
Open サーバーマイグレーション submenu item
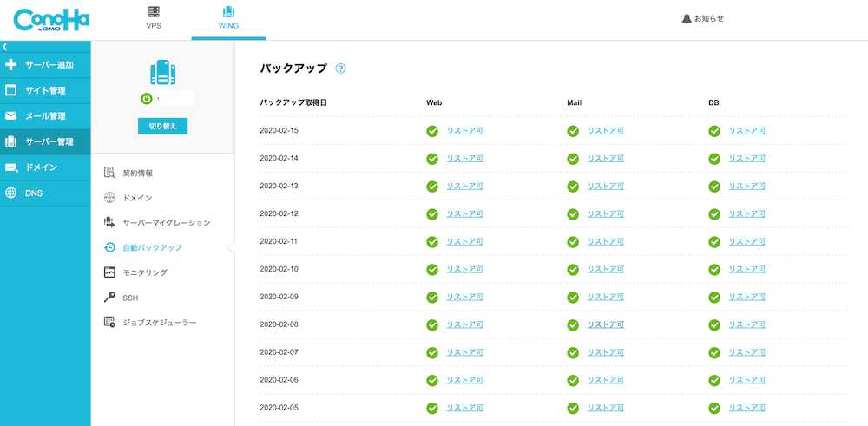(165, 223)
